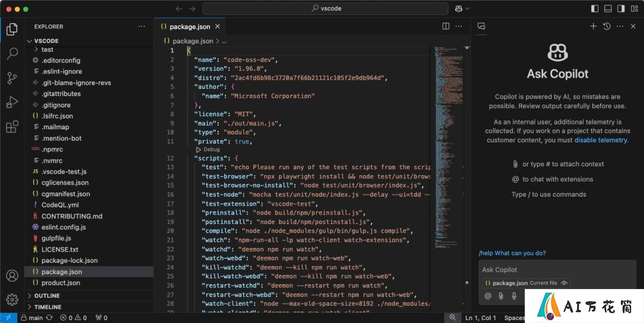Click the disable telemetry link

coord(600,140)
